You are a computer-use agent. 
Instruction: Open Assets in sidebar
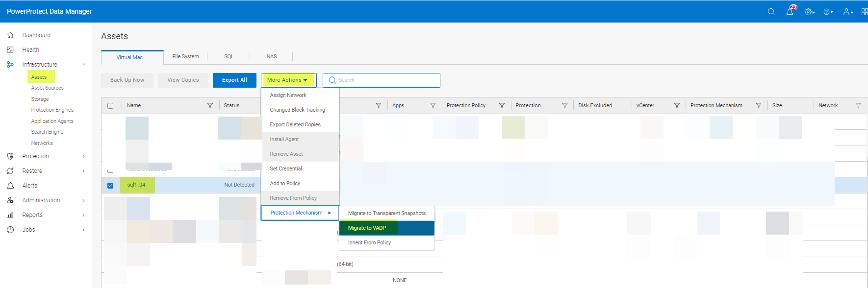click(x=39, y=77)
